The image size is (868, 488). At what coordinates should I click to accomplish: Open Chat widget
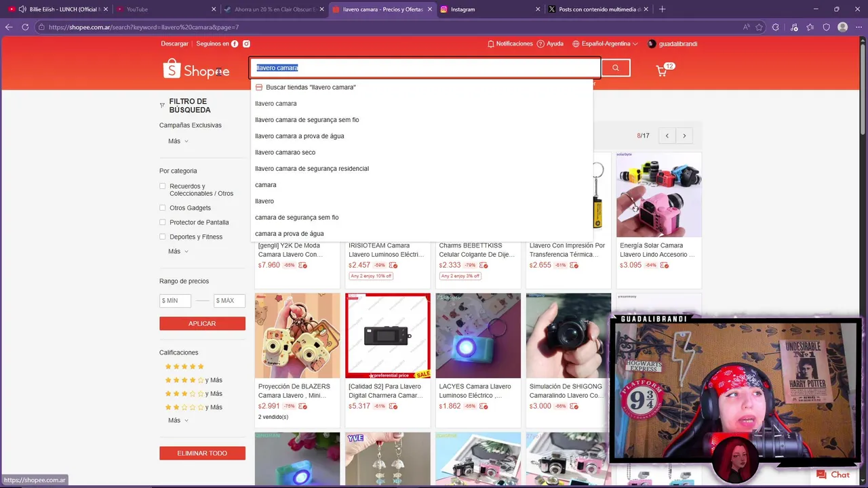[x=833, y=475]
